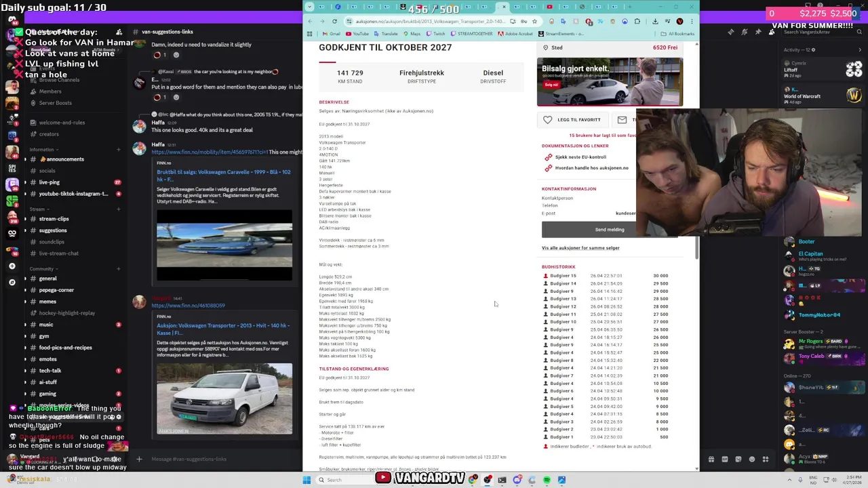Click the Add a Server plus icon
The height and width of the screenshot is (488, 868).
[12, 266]
